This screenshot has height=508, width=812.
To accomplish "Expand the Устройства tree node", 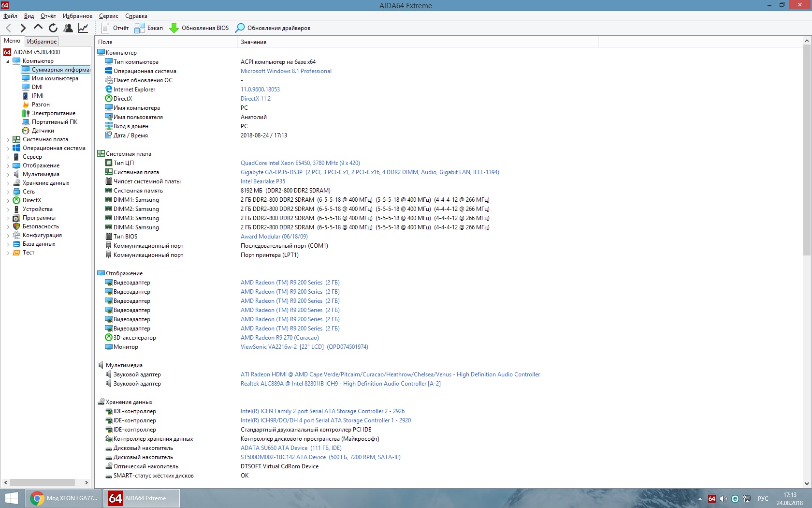I will (x=8, y=209).
